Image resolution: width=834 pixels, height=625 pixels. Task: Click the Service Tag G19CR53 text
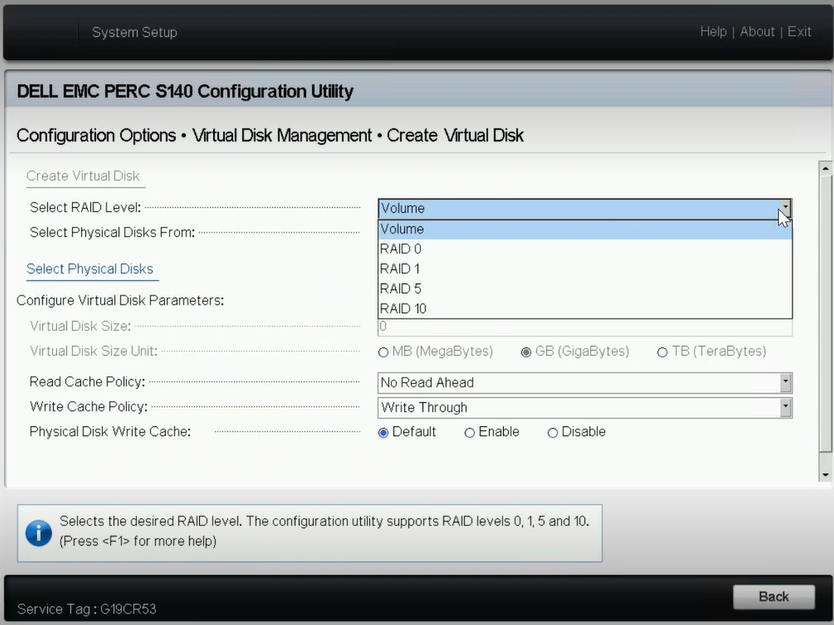(87, 609)
